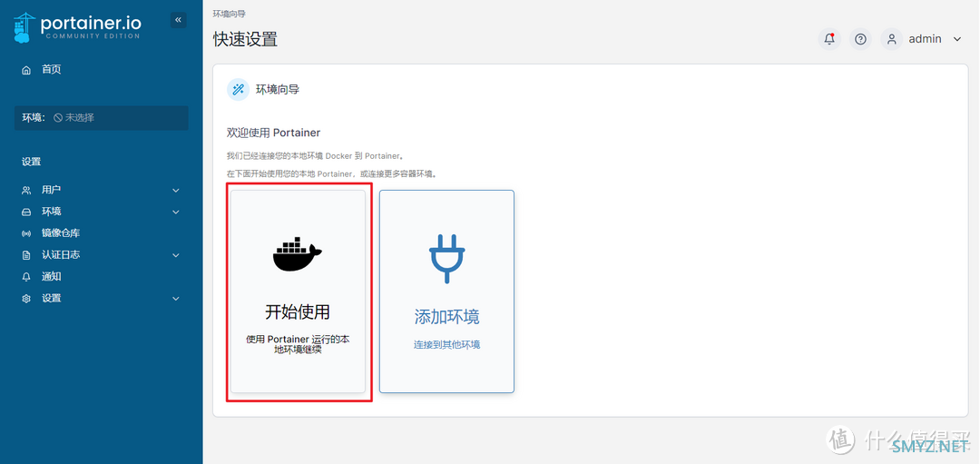Click the 添加环境 card title
The width and height of the screenshot is (980, 464).
446,317
